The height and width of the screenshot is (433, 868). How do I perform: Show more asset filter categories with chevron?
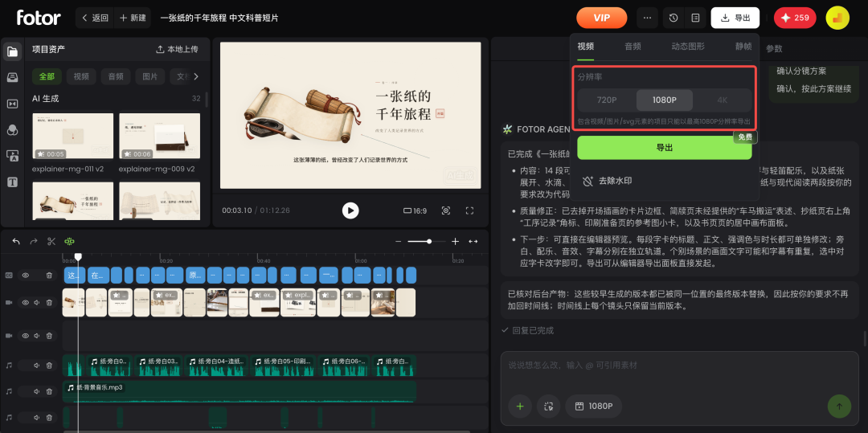[x=195, y=76]
